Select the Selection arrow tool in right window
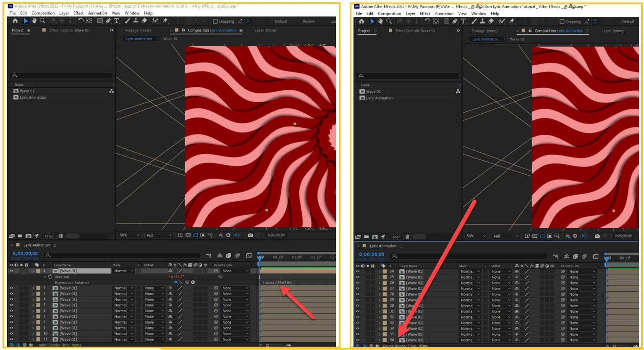This screenshot has width=644, height=350. point(372,21)
